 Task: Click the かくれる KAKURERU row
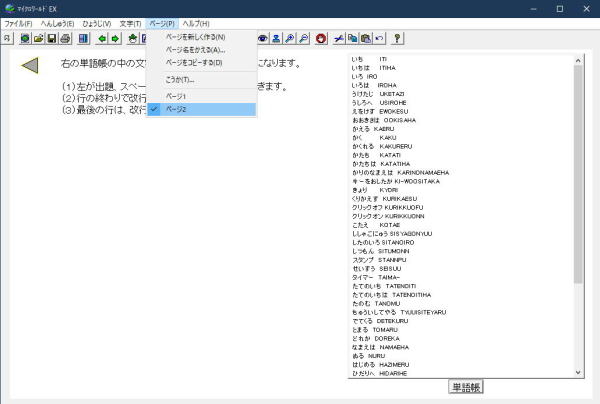tap(382, 147)
